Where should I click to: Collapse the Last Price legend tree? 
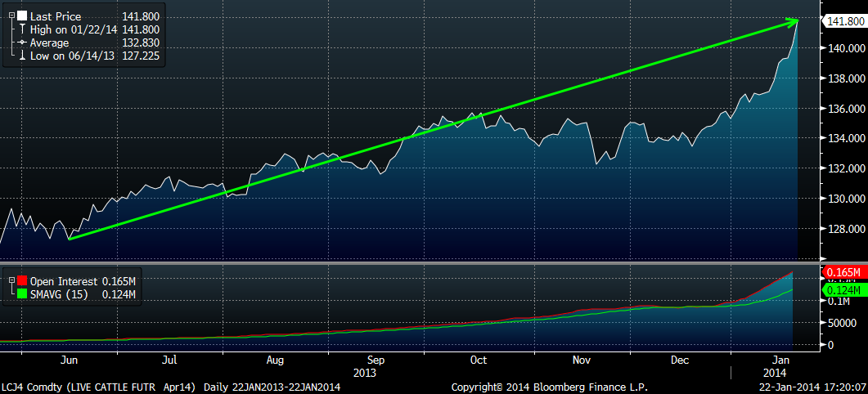tap(11, 16)
